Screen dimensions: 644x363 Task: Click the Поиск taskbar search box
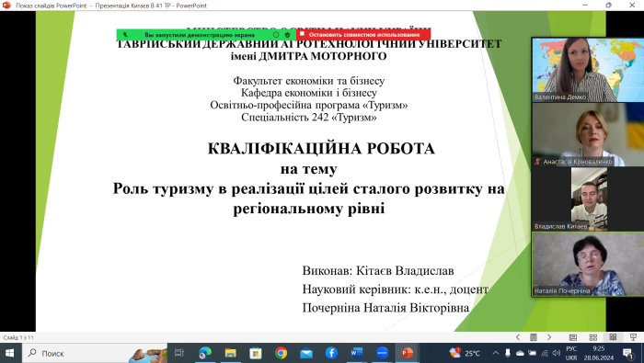pyautogui.click(x=95, y=353)
